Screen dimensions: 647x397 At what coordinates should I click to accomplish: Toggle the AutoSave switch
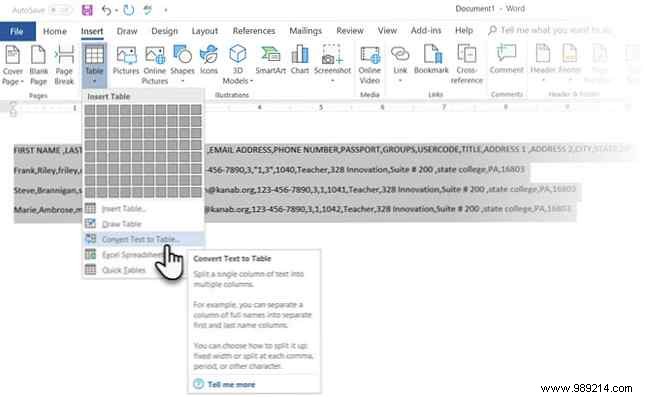[60, 10]
